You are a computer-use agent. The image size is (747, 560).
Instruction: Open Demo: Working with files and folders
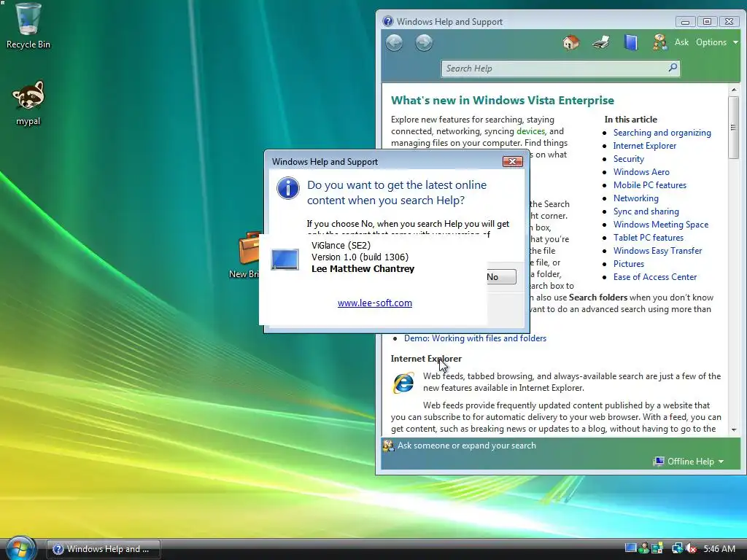coord(475,338)
